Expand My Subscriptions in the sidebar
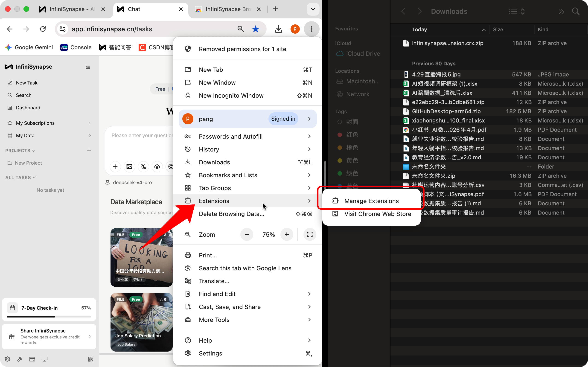 pyautogui.click(x=49, y=123)
